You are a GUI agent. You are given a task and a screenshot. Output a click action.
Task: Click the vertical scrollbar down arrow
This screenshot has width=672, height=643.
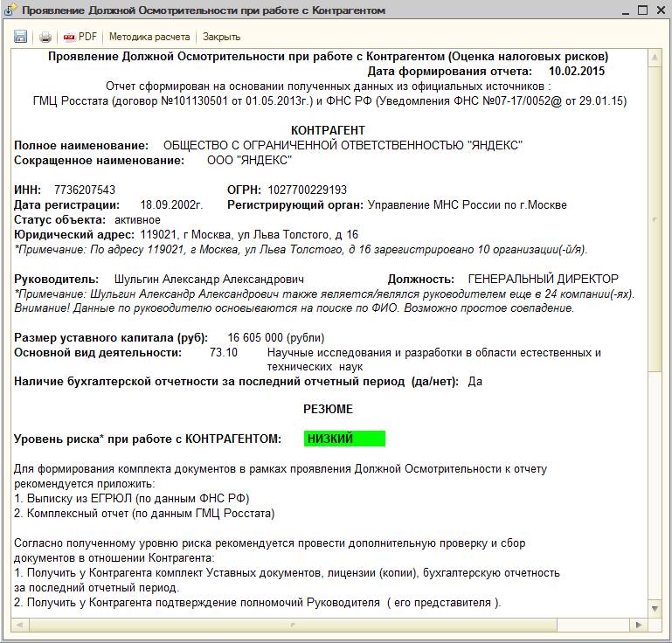point(655,609)
